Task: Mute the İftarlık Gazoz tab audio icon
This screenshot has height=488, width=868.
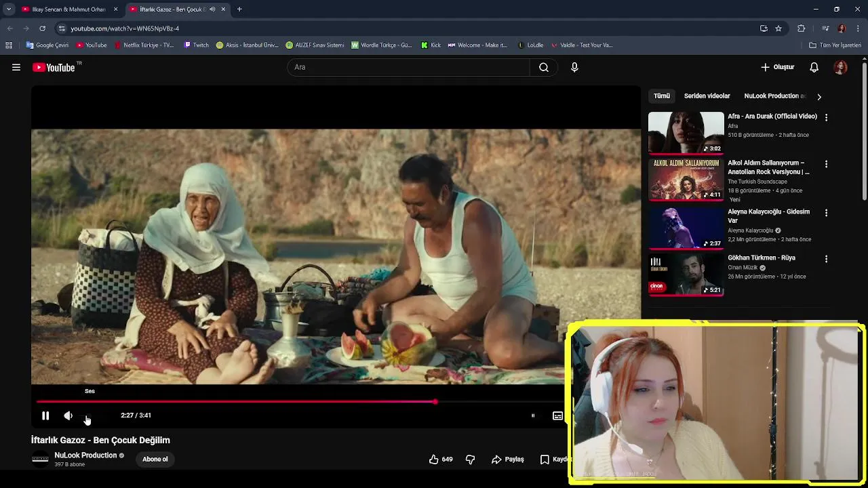Action: [x=212, y=9]
